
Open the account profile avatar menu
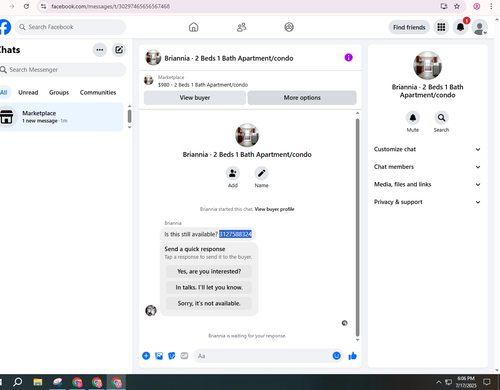click(480, 27)
